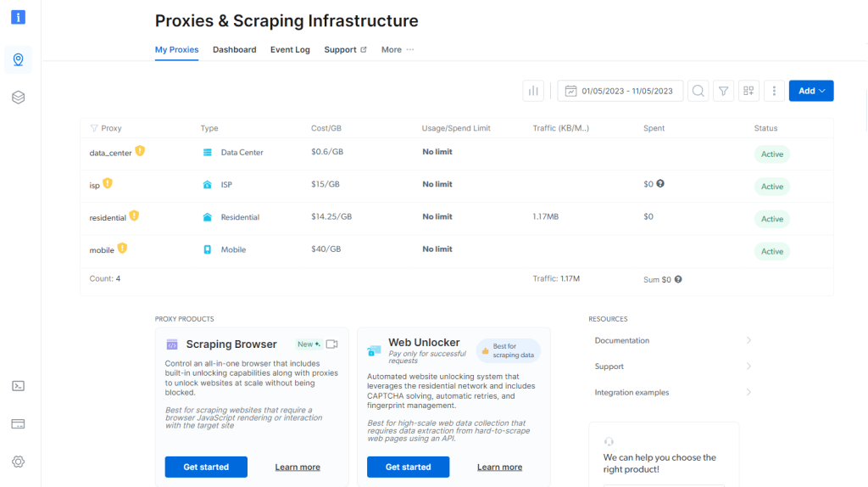Sort by the Usage/Spend Limit column header
This screenshot has height=487, width=868.
456,128
